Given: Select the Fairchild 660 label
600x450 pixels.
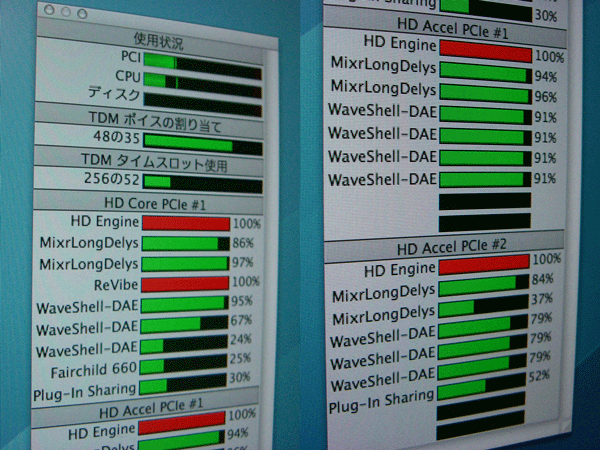Looking at the screenshot, I should pos(94,370).
